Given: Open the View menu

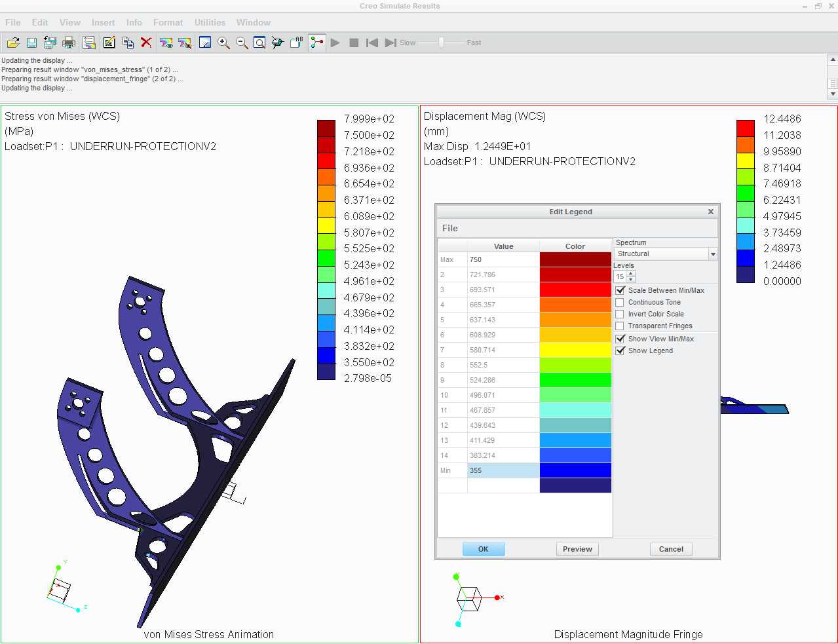Looking at the screenshot, I should pyautogui.click(x=70, y=22).
